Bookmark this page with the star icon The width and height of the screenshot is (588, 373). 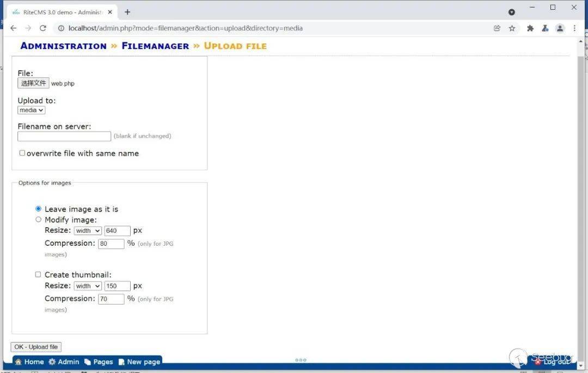pos(512,28)
